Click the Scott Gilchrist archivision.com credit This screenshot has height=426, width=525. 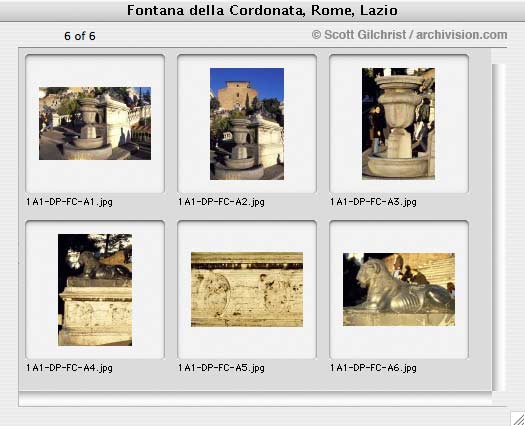pyautogui.click(x=409, y=35)
